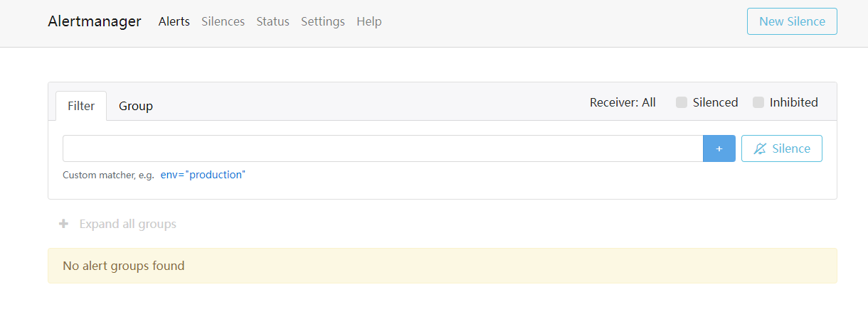Open the Help page
This screenshot has height=314, width=868.
point(369,21)
